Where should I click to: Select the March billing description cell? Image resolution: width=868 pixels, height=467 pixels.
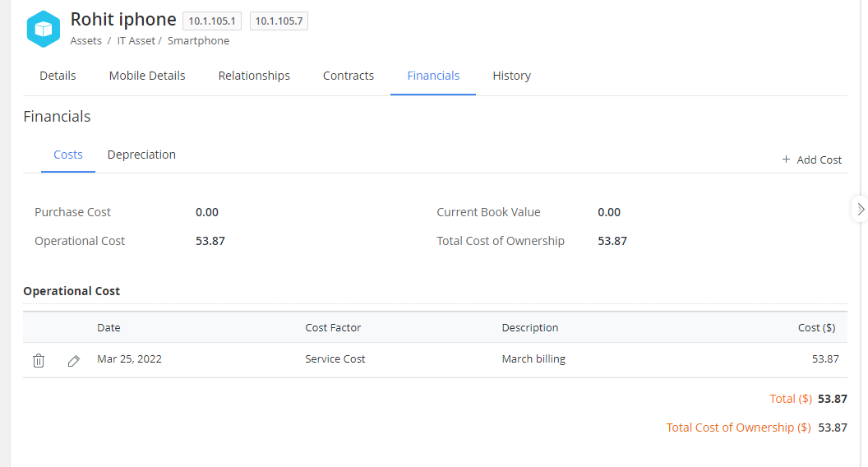(533, 359)
